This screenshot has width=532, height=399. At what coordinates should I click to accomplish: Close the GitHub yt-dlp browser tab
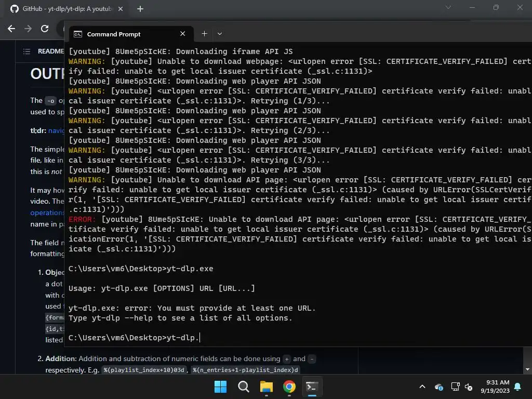point(121,9)
